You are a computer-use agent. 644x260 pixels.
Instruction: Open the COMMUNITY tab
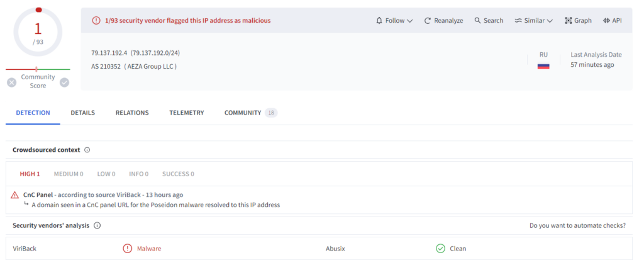click(243, 113)
